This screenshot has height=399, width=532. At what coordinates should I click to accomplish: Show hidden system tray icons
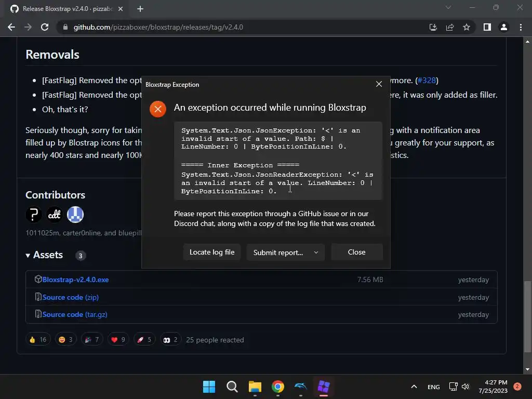[x=414, y=387]
